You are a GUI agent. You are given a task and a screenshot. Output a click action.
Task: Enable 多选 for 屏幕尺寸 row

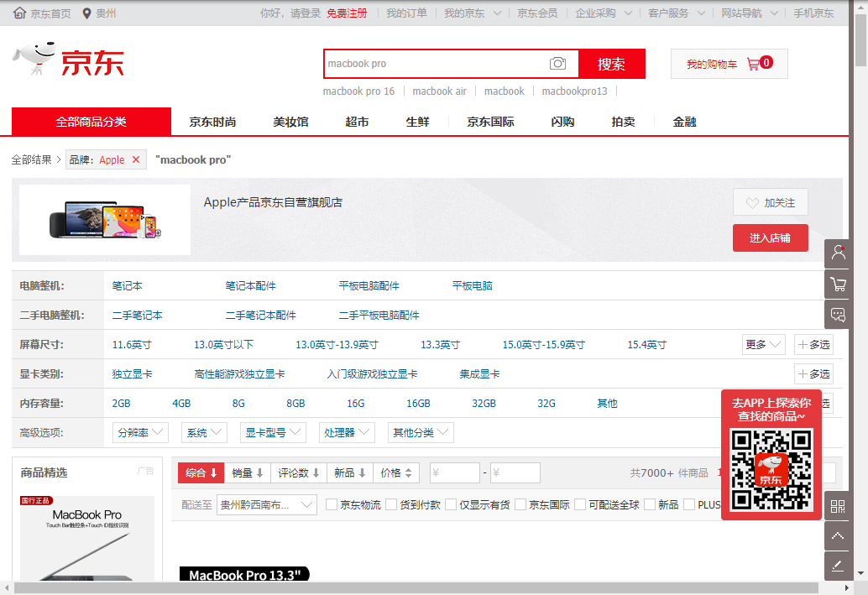pos(813,345)
